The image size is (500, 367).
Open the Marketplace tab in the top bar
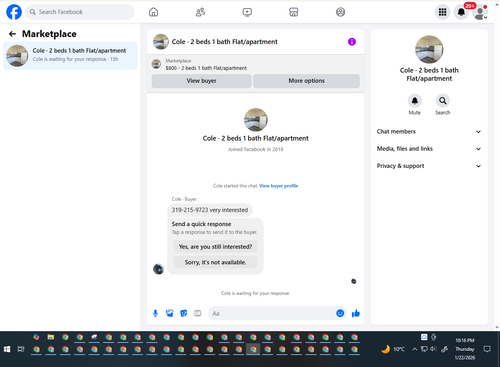click(x=294, y=12)
